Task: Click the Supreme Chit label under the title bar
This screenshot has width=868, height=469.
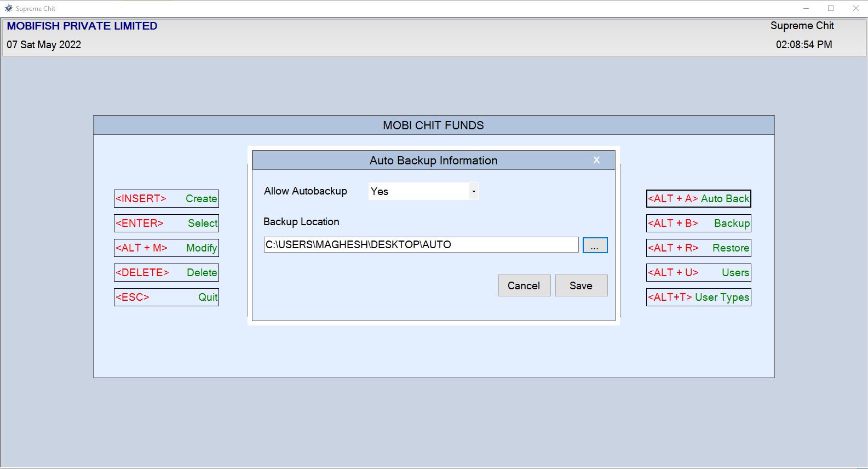Action: click(x=802, y=26)
